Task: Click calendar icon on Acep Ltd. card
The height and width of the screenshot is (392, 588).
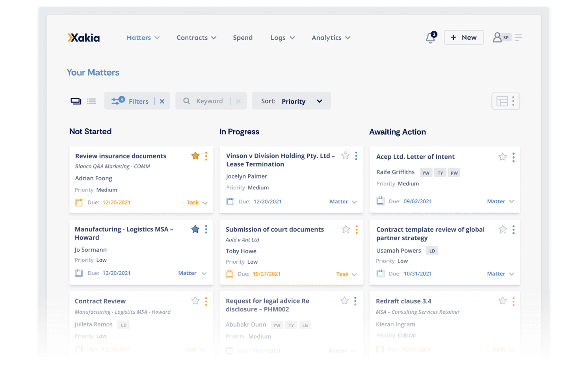Action: pyautogui.click(x=380, y=201)
